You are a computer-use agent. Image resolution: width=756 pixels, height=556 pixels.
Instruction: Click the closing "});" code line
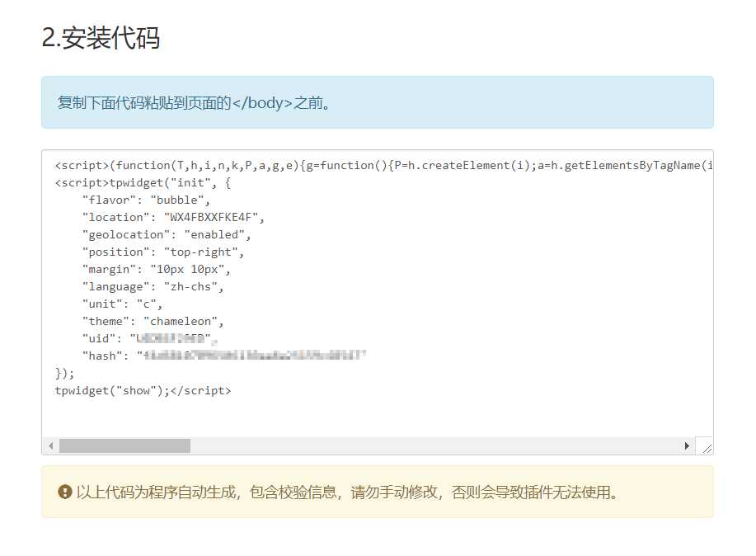point(64,374)
